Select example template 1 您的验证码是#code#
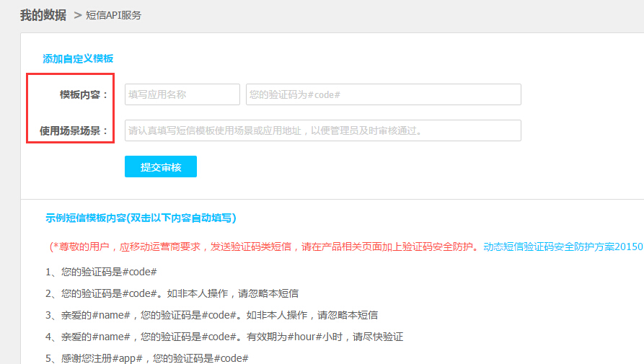The width and height of the screenshot is (644, 364). pyautogui.click(x=101, y=272)
